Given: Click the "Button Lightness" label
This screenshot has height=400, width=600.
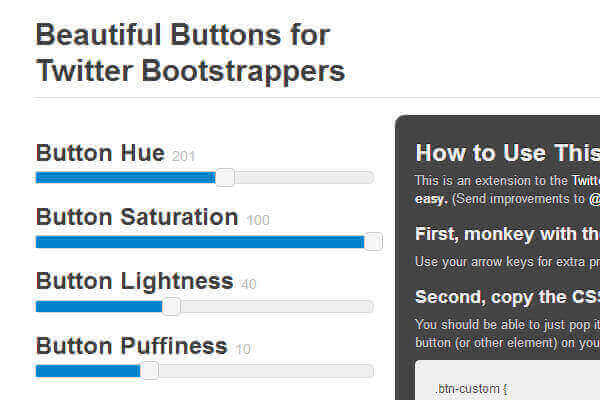Looking at the screenshot, I should pyautogui.click(x=134, y=281).
